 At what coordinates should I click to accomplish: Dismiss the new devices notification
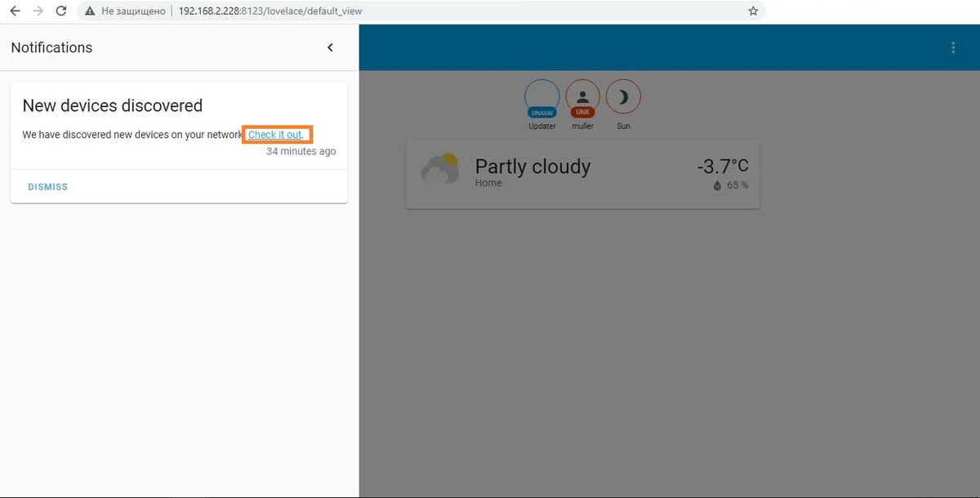coord(48,187)
